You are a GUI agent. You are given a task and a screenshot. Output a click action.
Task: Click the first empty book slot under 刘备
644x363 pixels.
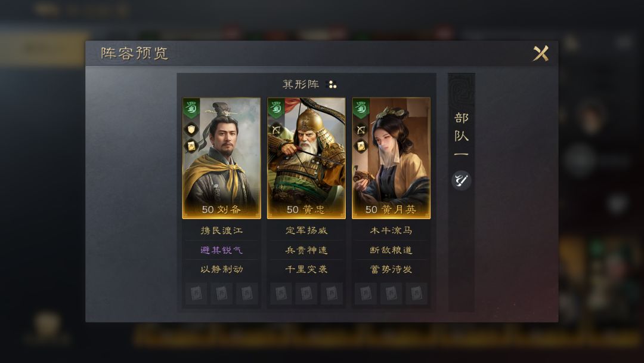(x=196, y=294)
